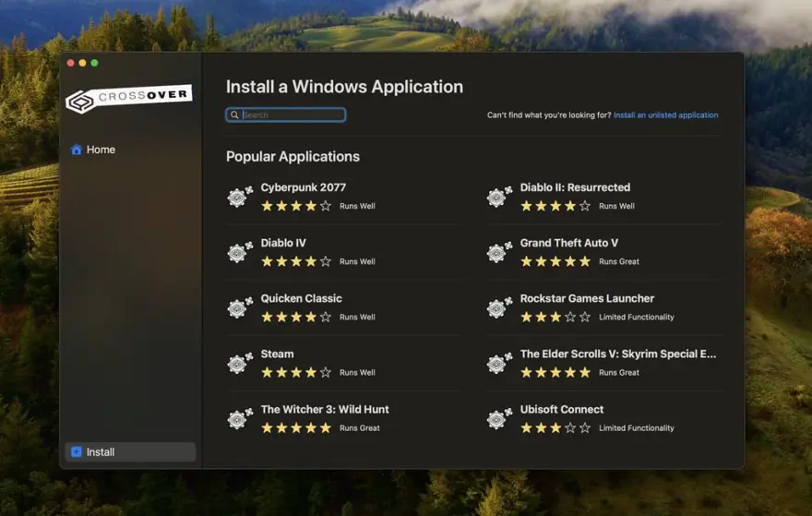Viewport: 812px width, 516px height.
Task: Click the magnifier icon in search box
Action: 234,115
